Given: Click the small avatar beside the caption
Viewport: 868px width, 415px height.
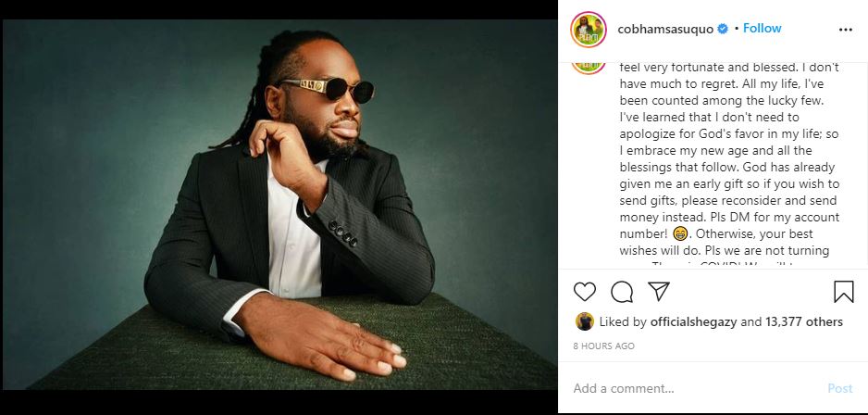Looking at the screenshot, I should coord(589,61).
